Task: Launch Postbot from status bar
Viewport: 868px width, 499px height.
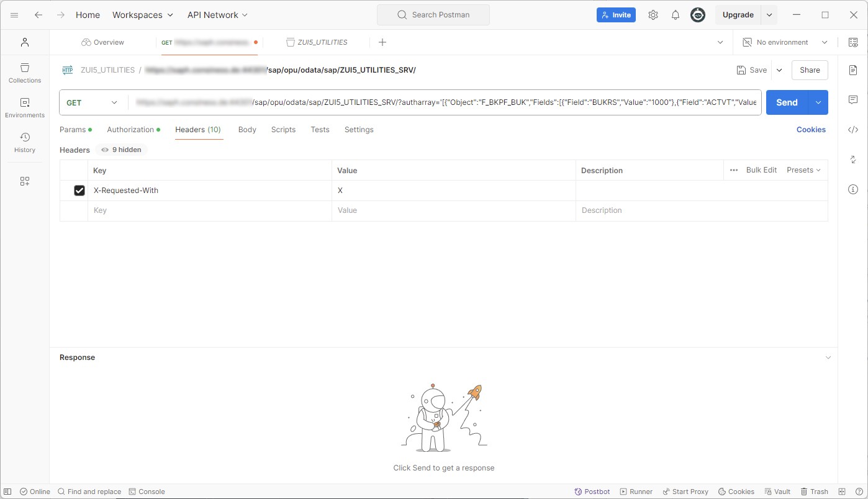Action: pyautogui.click(x=592, y=492)
